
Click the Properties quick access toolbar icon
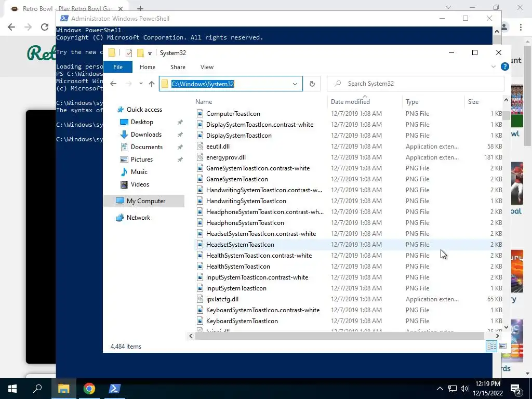pos(129,53)
